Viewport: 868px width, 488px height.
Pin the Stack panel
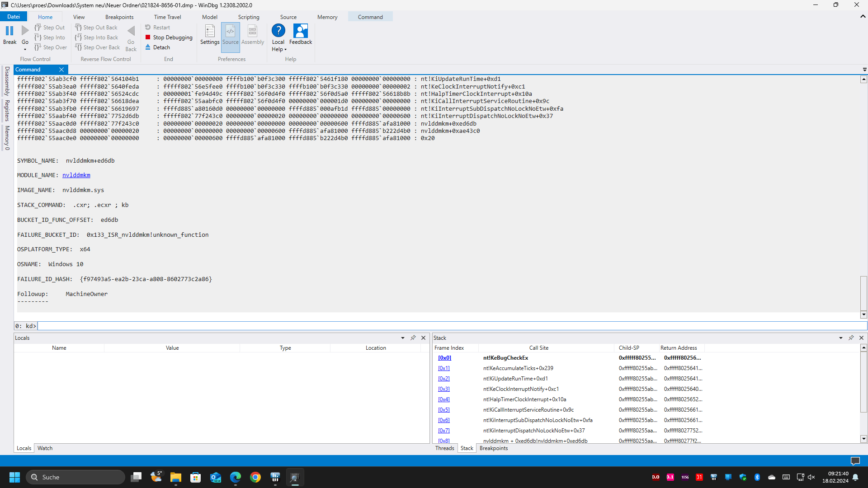coord(851,338)
